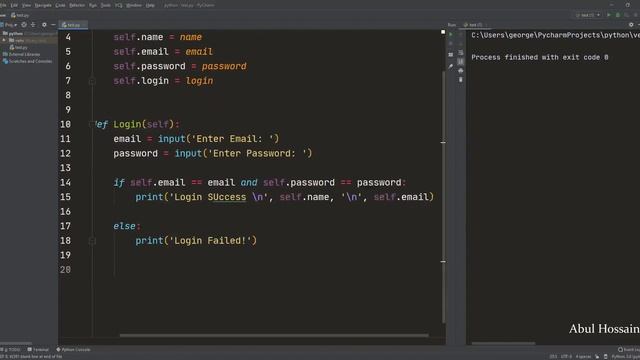
Task: Click the green Rerun icon in Run panel
Action: coord(451,35)
